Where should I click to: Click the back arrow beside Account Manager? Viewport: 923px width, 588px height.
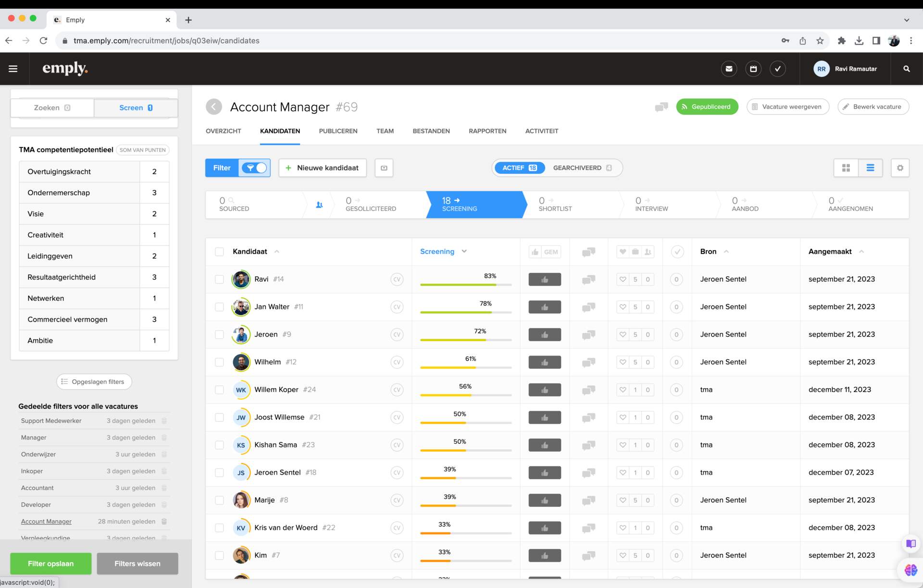pyautogui.click(x=214, y=107)
